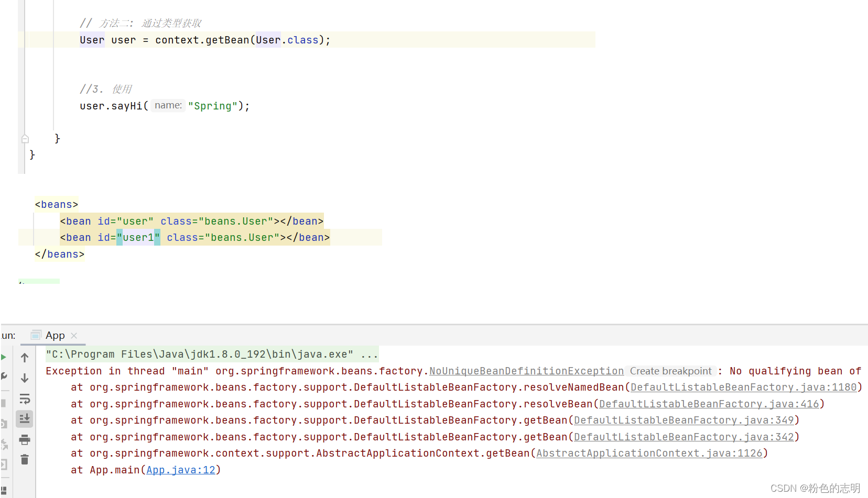Click the Stop square icon in Run panel
Viewport: 868px width, 498px height.
click(3, 403)
